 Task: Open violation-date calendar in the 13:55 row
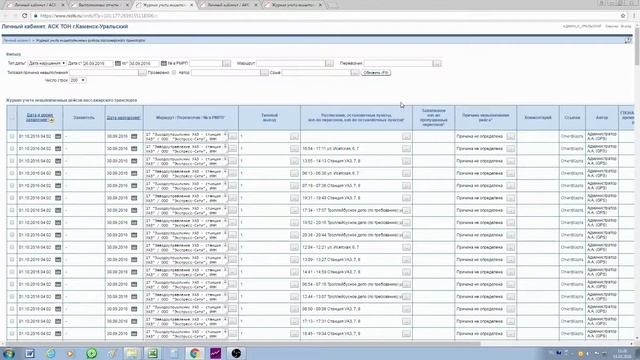134,161
